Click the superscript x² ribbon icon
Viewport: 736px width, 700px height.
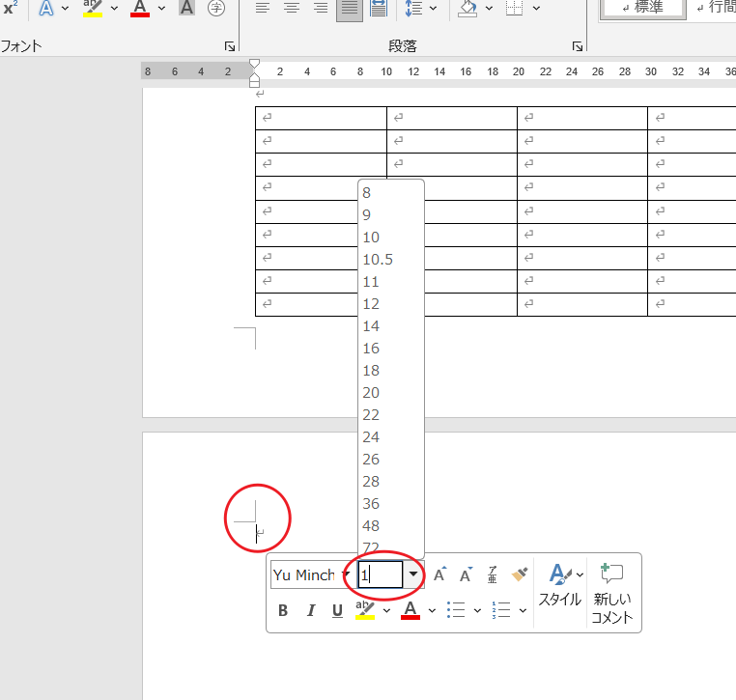click(x=10, y=9)
